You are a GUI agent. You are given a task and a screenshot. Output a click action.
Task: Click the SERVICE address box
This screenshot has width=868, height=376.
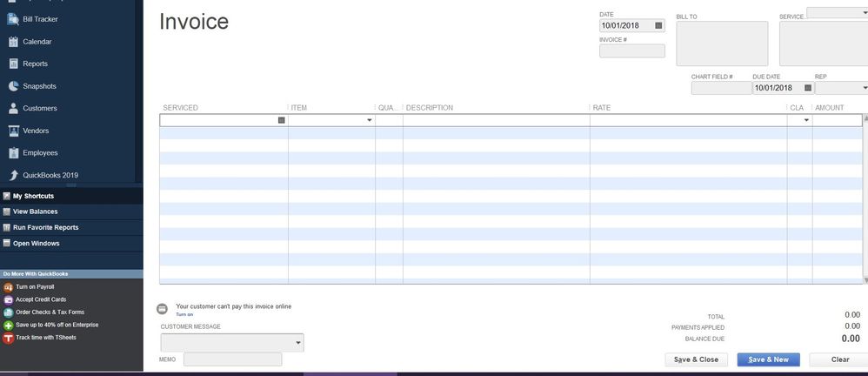(x=824, y=44)
